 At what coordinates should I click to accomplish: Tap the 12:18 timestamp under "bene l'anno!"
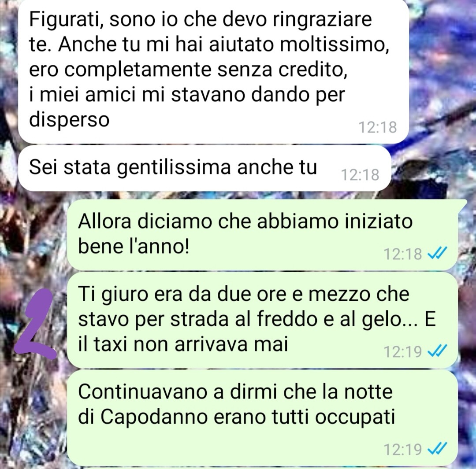[403, 254]
